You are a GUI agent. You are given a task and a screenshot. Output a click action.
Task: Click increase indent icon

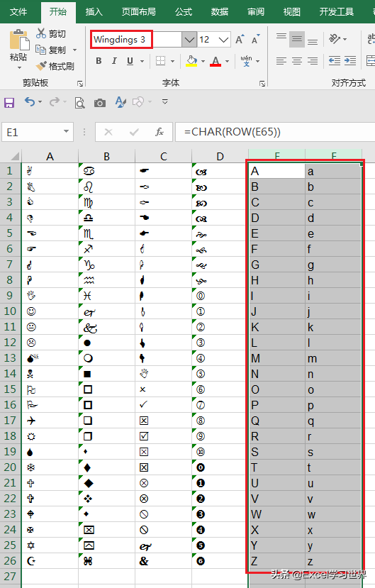(x=350, y=61)
